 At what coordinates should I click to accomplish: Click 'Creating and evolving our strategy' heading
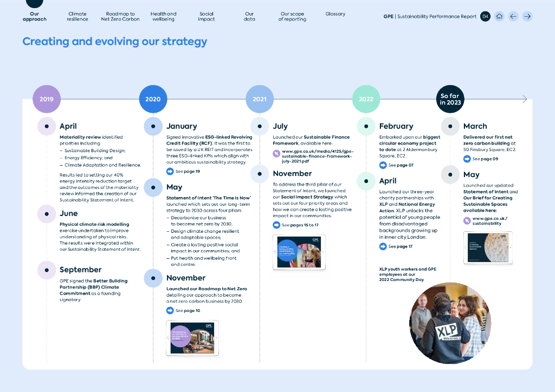115,41
